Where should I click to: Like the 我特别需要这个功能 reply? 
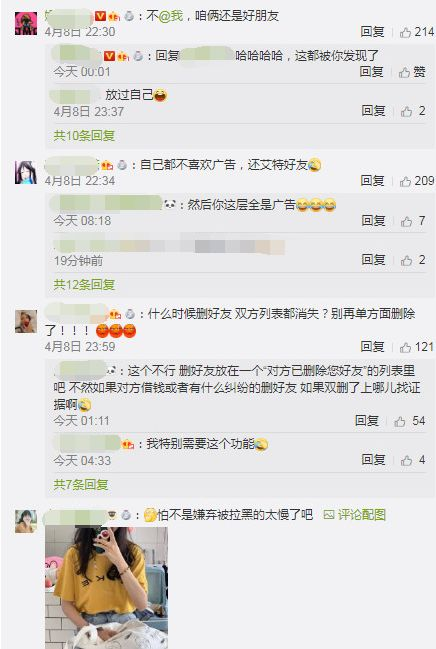tap(413, 460)
